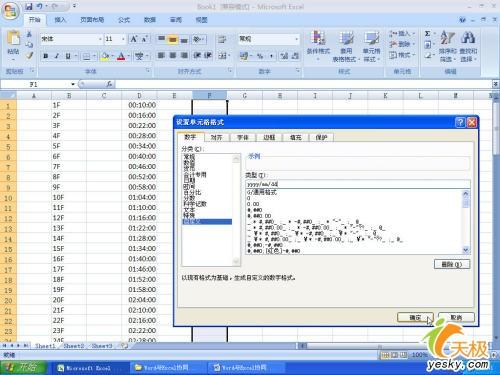
Task: Click the Save icon in the quick access toolbar
Action: click(29, 6)
